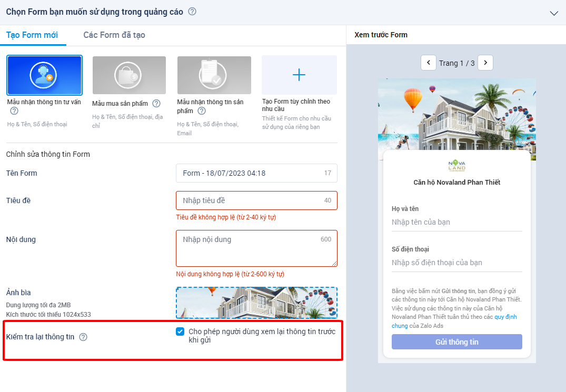Screen dimensions: 566x392
Task: Open help icon next to Mẫu mua sản phẩm
Action: tap(156, 104)
